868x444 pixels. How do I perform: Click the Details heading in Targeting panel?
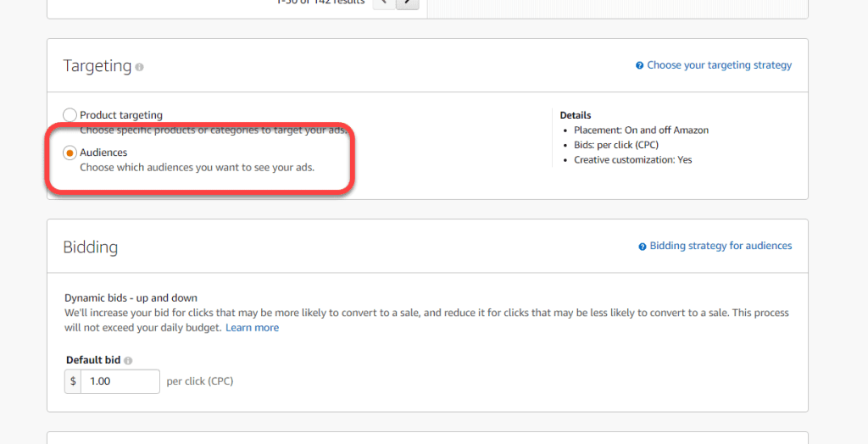click(x=576, y=115)
